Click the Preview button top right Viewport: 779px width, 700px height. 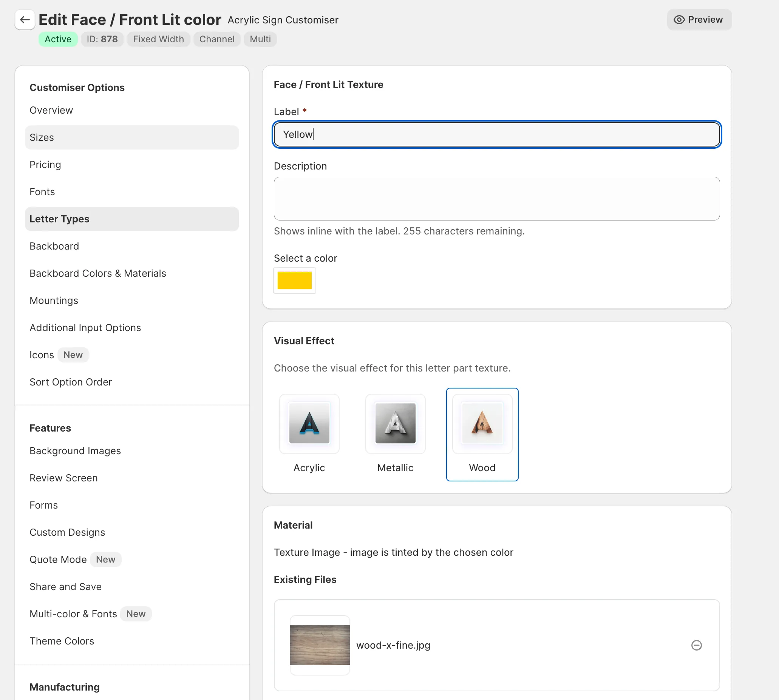pyautogui.click(x=699, y=19)
